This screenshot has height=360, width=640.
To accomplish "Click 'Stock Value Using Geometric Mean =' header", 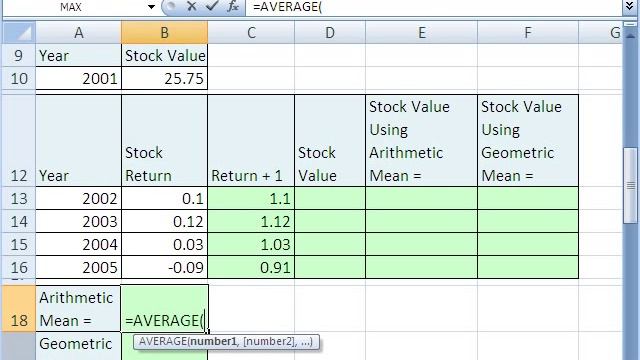I will (x=528, y=141).
